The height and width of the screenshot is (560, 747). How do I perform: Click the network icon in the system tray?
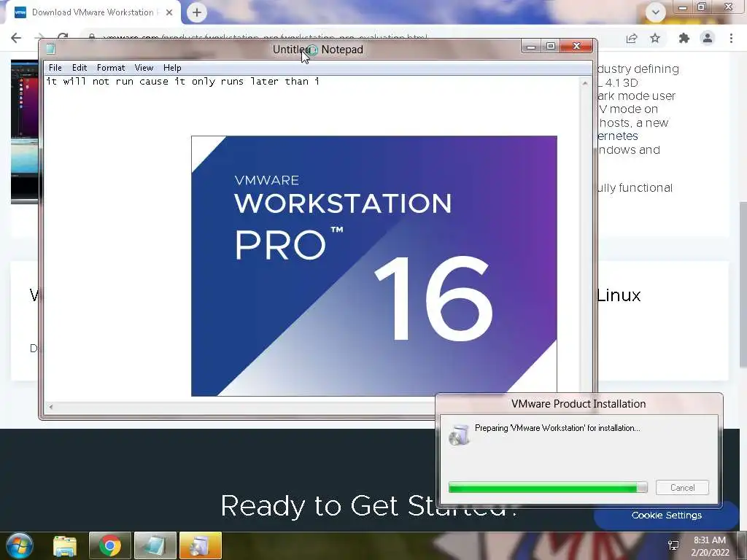(673, 545)
